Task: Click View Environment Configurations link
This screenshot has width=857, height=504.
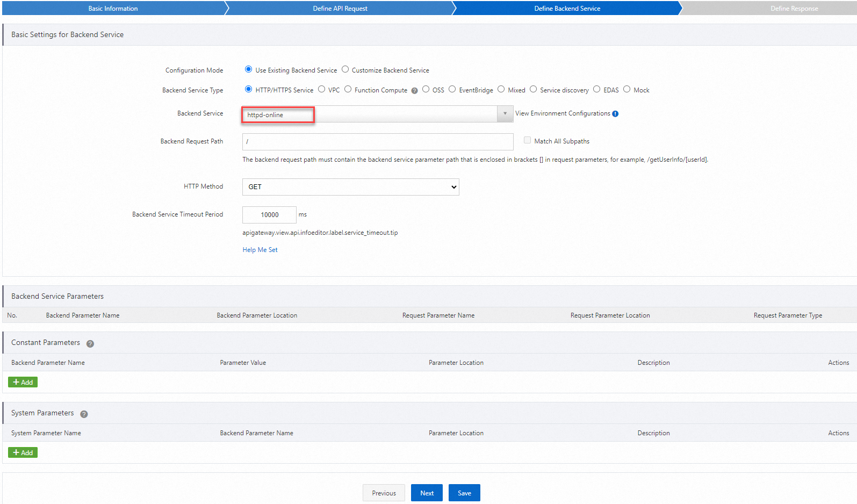Action: tap(563, 113)
